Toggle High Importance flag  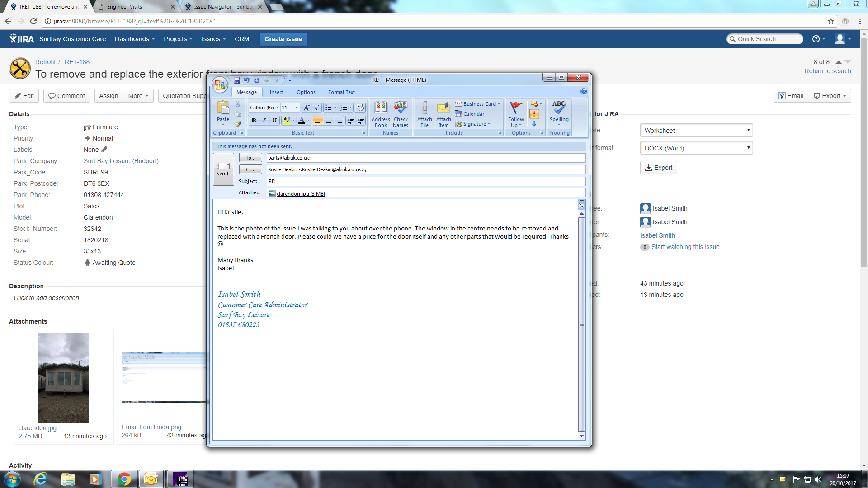click(534, 114)
